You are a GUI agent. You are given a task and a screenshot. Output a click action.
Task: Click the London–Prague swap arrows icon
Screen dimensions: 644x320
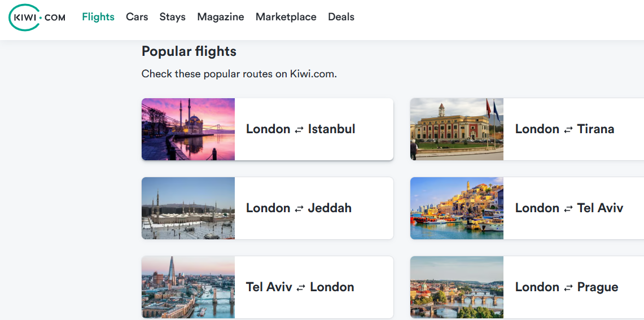pos(568,288)
